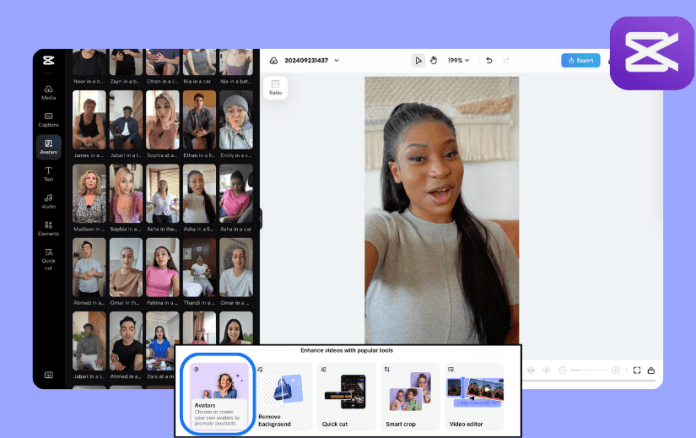Open the 199% zoom dropdown
Image resolution: width=696 pixels, height=438 pixels.
pyautogui.click(x=458, y=60)
